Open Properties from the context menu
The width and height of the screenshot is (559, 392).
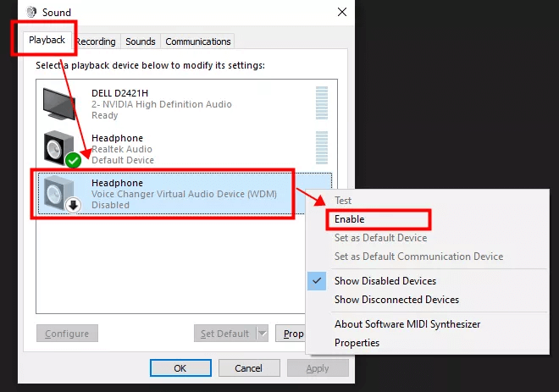tap(357, 343)
